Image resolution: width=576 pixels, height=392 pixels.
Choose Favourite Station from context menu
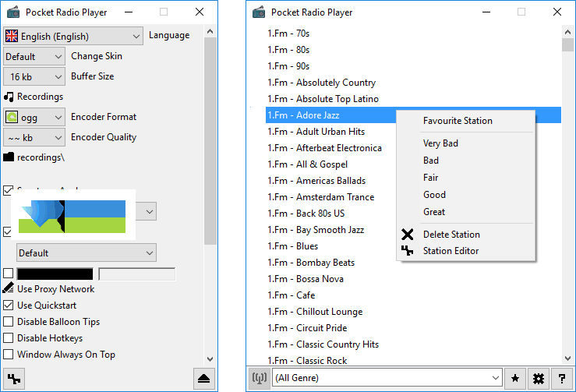[458, 121]
